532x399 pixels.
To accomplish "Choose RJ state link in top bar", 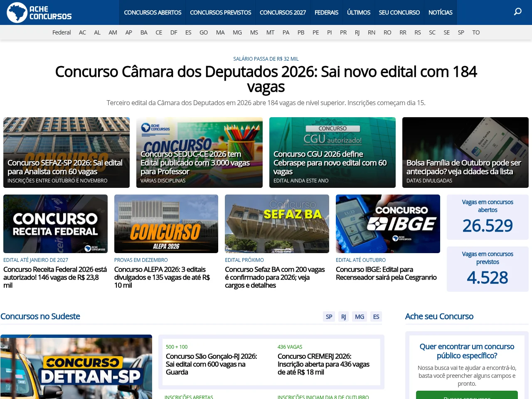I will tap(357, 32).
